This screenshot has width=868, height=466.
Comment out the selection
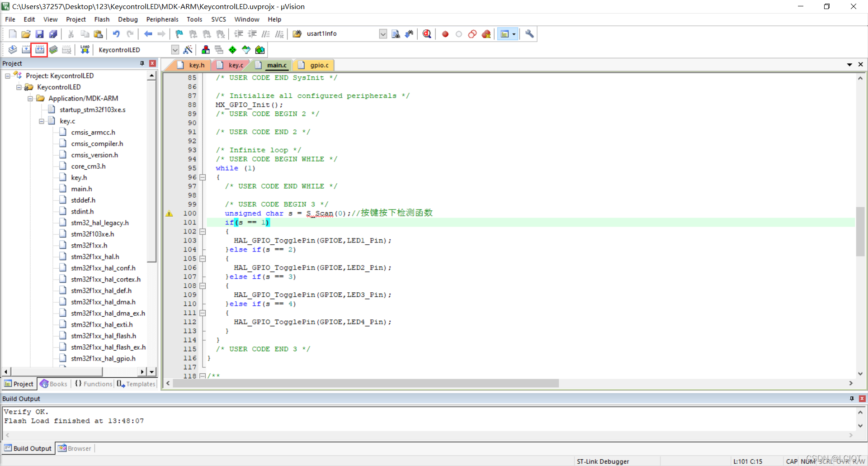point(266,34)
